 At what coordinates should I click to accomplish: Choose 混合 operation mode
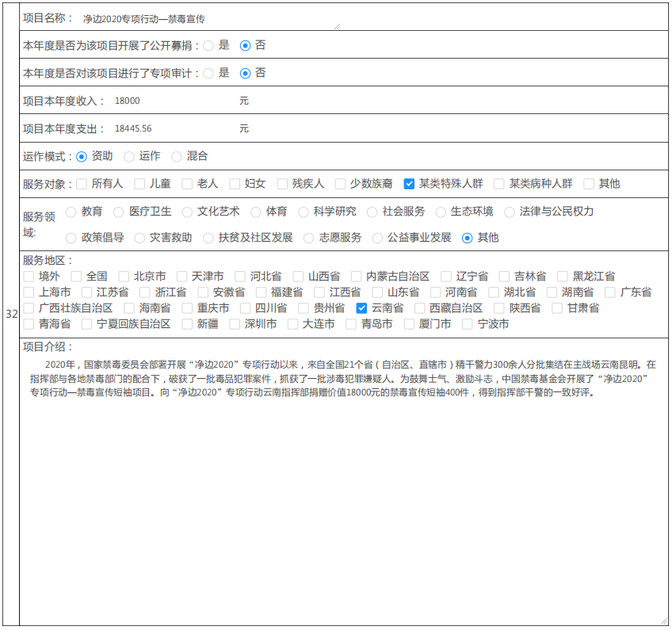point(177,157)
